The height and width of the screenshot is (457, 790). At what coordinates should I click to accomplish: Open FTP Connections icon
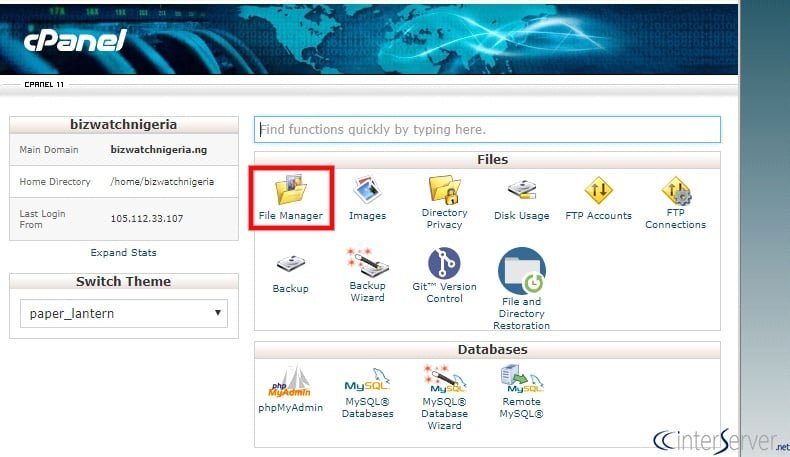(x=675, y=190)
